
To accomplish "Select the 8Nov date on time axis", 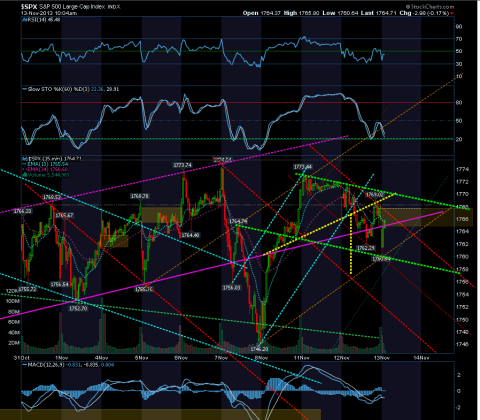I will coord(261,358).
